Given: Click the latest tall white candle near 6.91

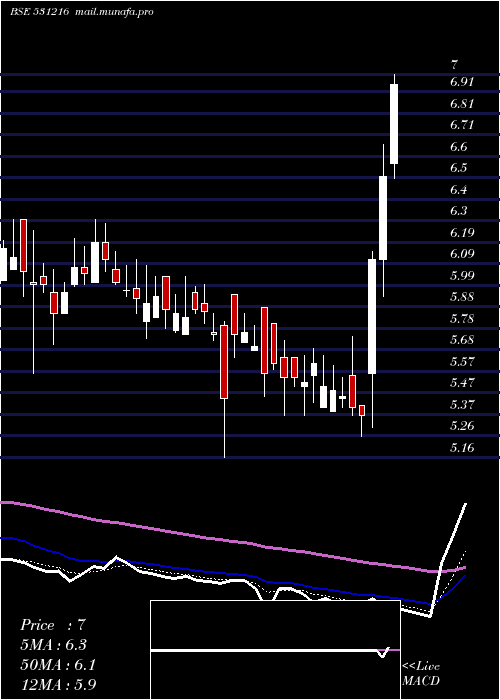Looking at the screenshot, I should [x=394, y=126].
